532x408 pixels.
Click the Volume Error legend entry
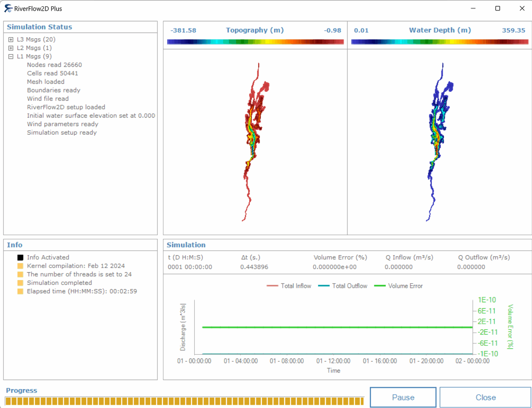tap(398, 286)
